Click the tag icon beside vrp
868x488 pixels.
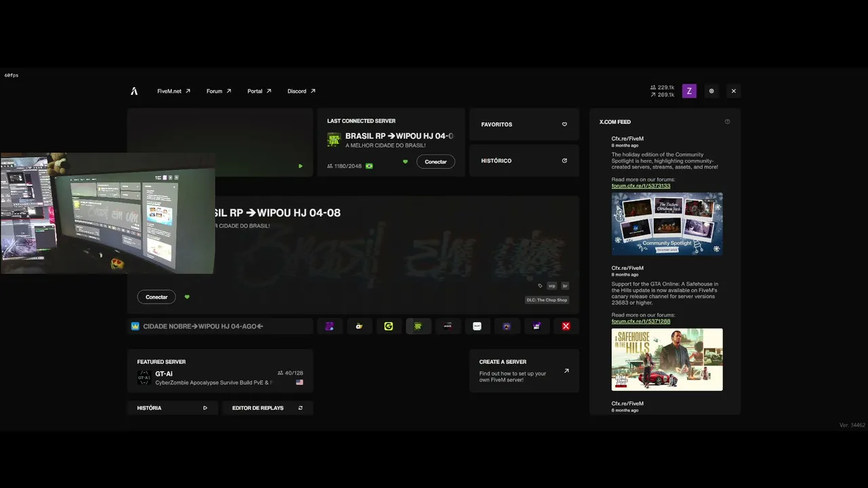540,286
